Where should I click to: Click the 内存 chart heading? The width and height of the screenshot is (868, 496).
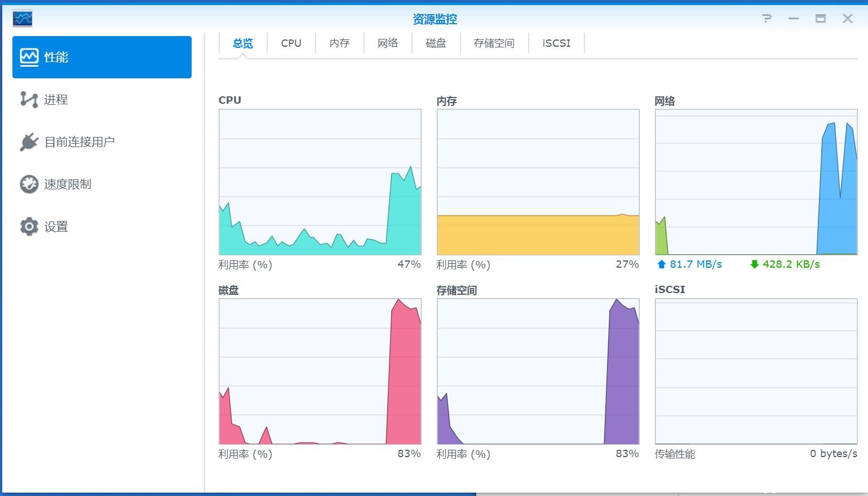pyautogui.click(x=446, y=101)
